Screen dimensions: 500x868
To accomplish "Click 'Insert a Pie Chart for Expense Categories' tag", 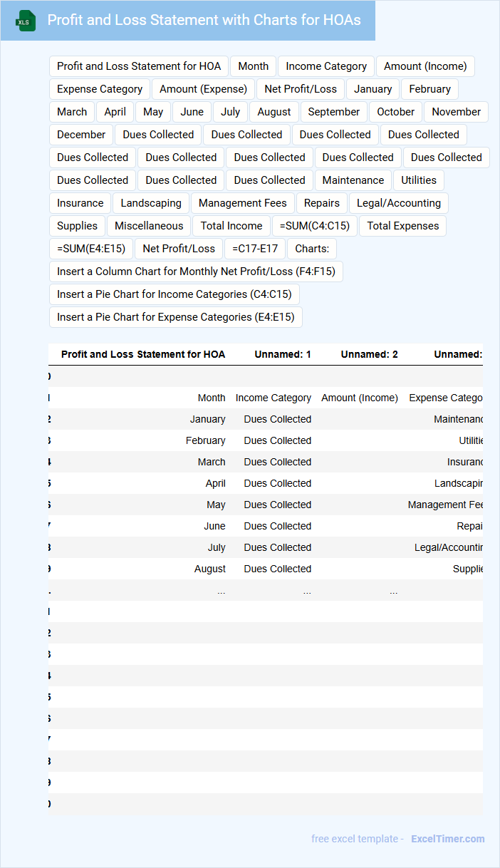I will pos(176,317).
